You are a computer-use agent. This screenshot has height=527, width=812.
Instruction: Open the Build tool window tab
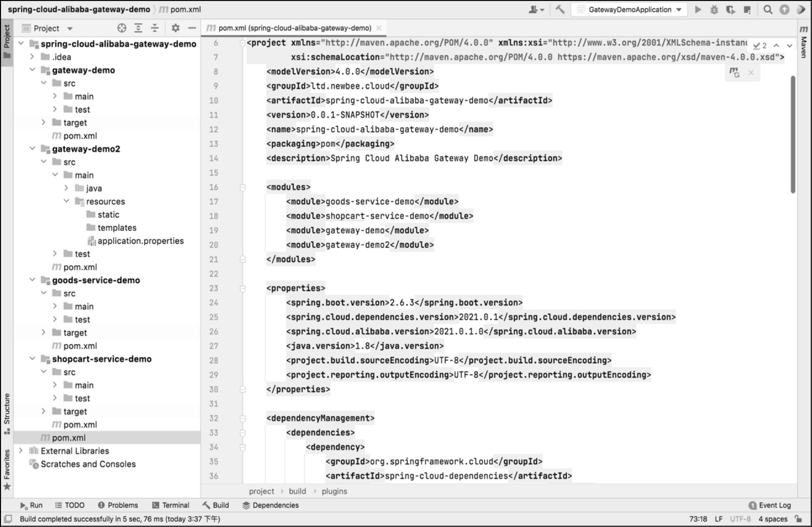pos(216,505)
